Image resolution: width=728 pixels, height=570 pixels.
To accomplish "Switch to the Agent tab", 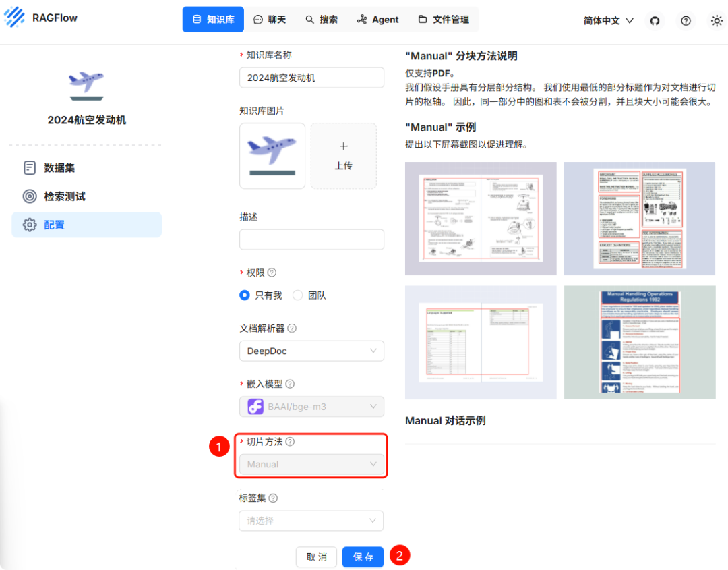I will pyautogui.click(x=378, y=20).
